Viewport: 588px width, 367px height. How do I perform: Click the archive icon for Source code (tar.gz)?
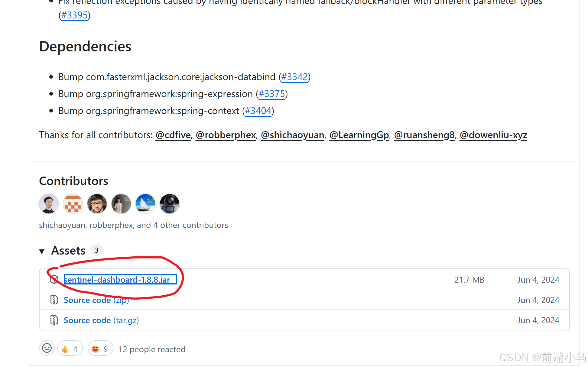(x=54, y=320)
